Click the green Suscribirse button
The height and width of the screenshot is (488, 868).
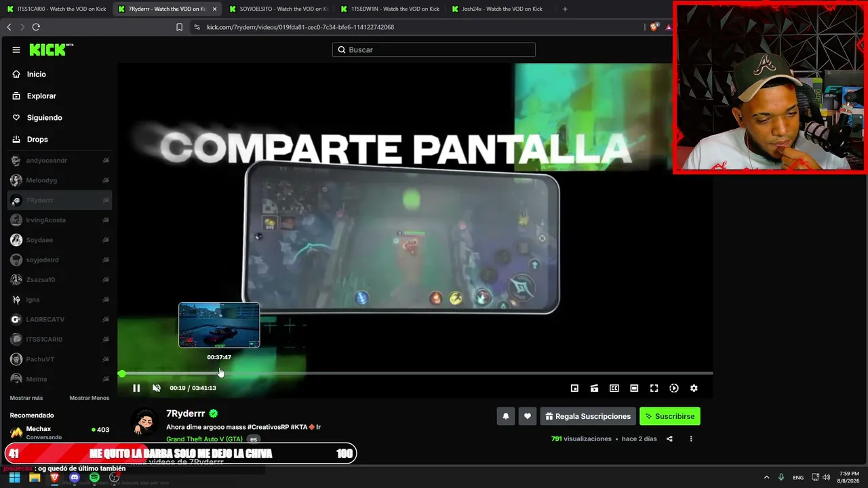tap(670, 416)
